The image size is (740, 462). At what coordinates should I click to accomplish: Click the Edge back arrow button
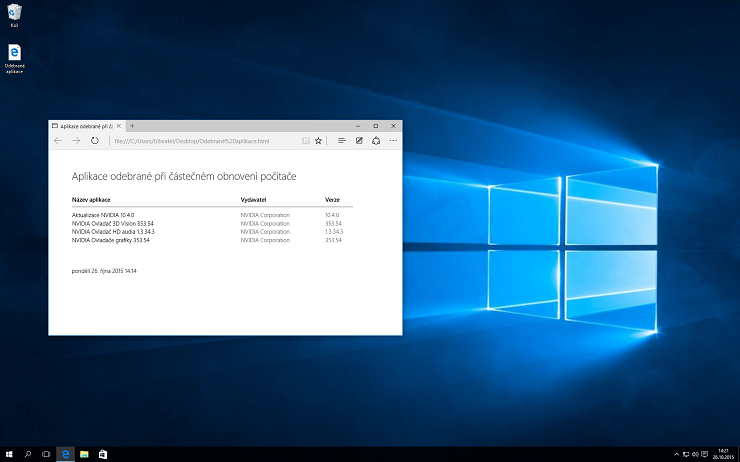coord(58,141)
